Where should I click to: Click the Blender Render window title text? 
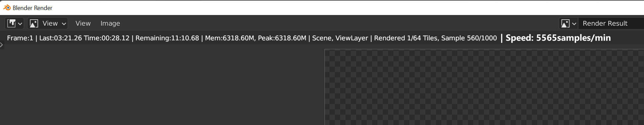(x=32, y=8)
